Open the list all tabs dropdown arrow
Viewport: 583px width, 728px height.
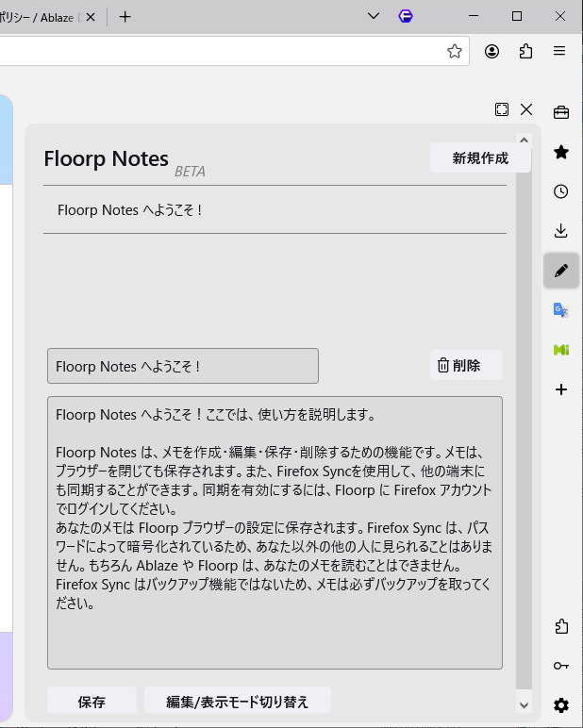pos(373,16)
